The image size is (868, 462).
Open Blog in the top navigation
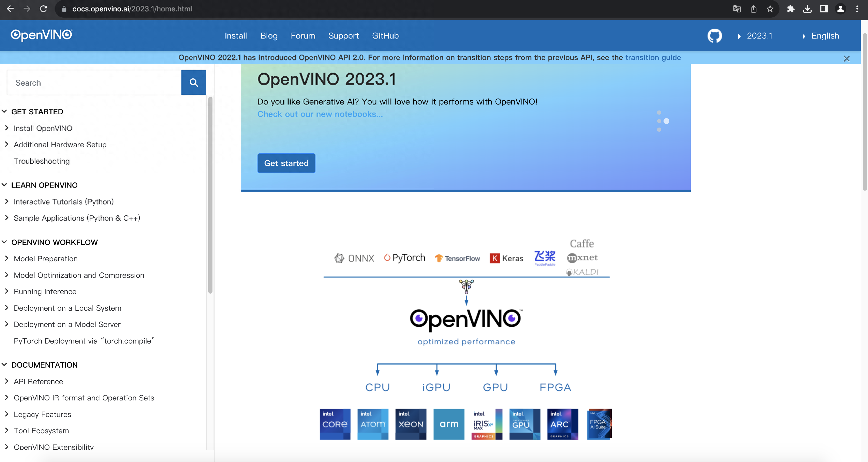(269, 36)
